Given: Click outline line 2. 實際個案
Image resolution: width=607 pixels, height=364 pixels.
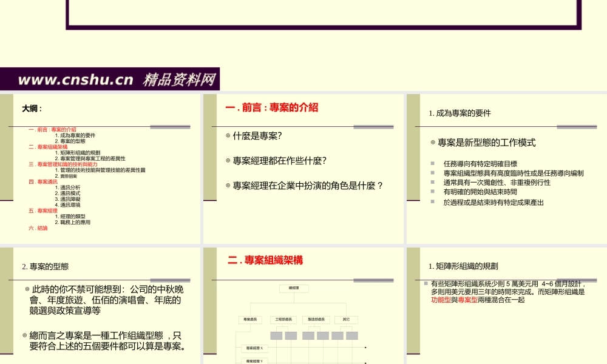Looking at the screenshot, I should pyautogui.click(x=66, y=176).
